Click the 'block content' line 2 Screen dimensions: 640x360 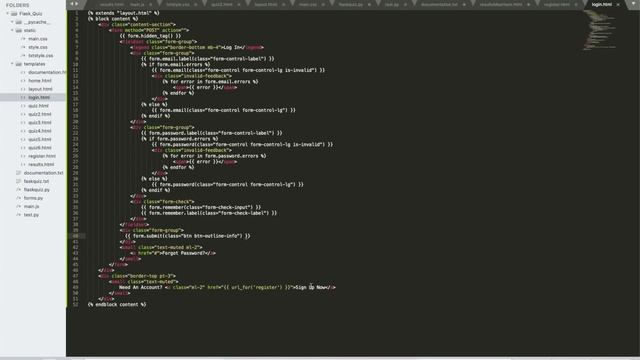(x=113, y=19)
